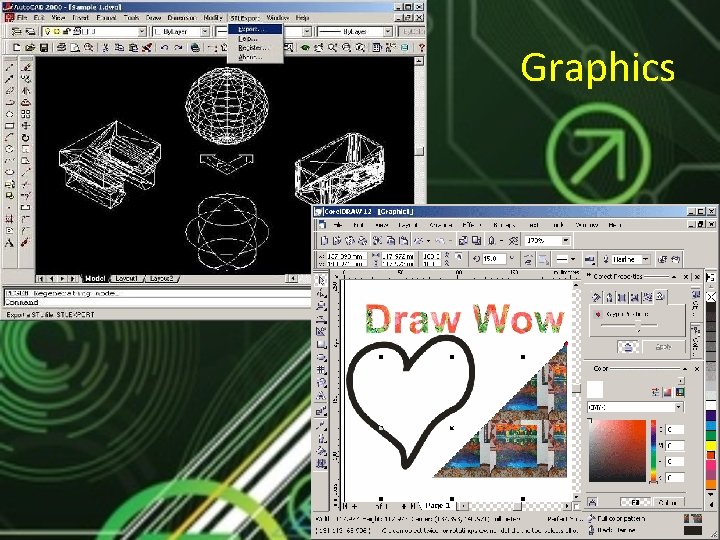Click the red Help question mark in AutoCAD
720x540 pixels.
click(421, 47)
